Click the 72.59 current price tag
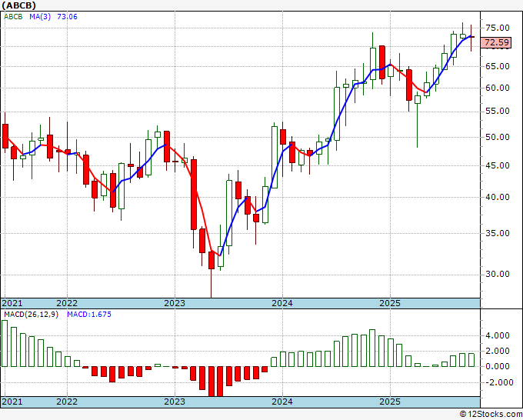The height and width of the screenshot is (420, 523). click(x=497, y=43)
